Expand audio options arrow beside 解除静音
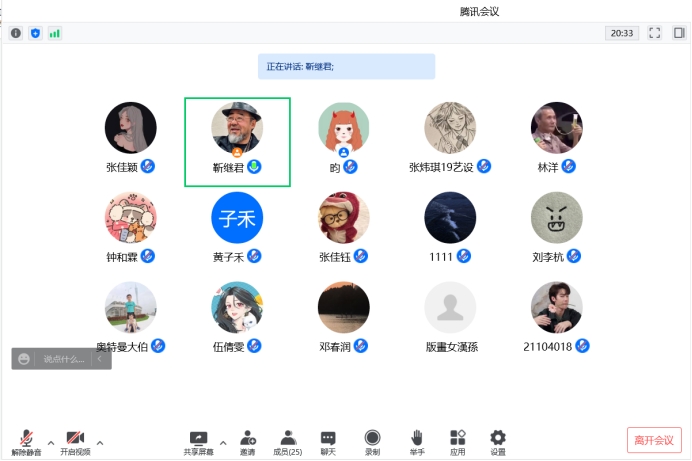Viewport: 692px width, 461px height. click(52, 441)
